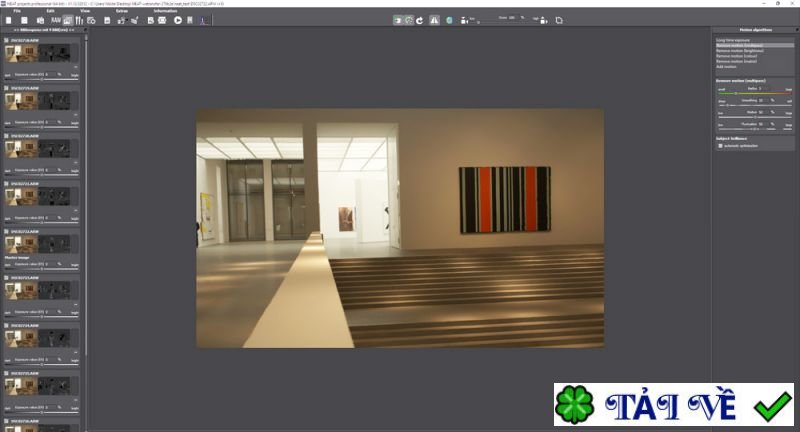Image resolution: width=800 pixels, height=432 pixels.
Task: Click the highlighted image-sequence icon beside RAW
Action: tap(67, 20)
